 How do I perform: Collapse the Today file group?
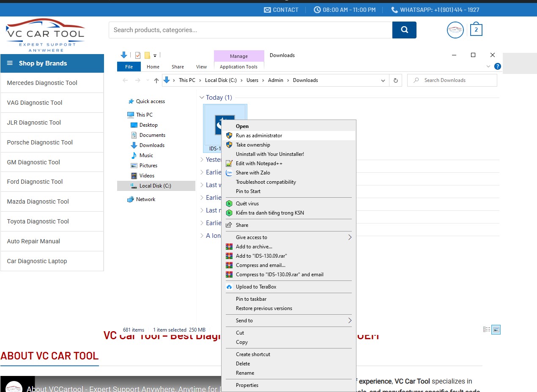coord(202,98)
